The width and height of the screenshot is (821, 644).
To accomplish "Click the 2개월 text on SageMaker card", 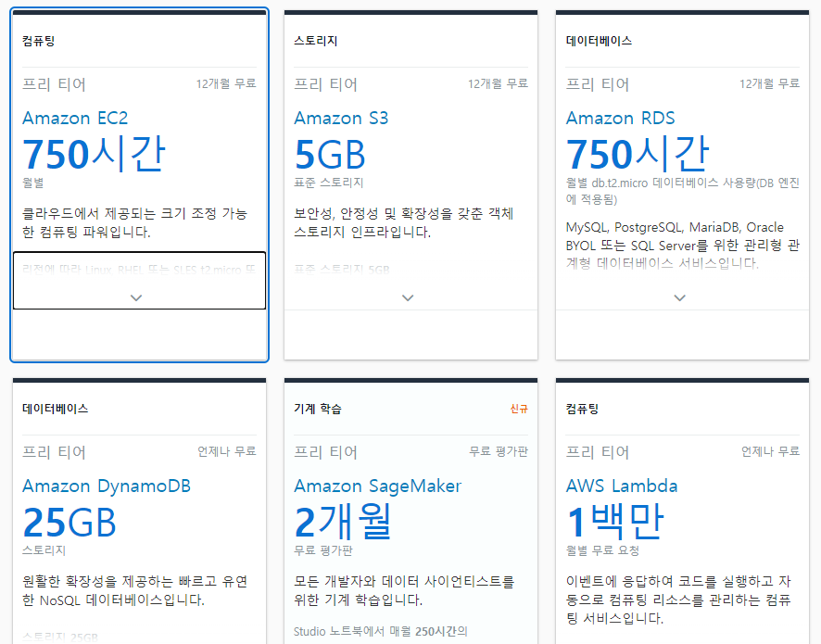I will click(343, 522).
